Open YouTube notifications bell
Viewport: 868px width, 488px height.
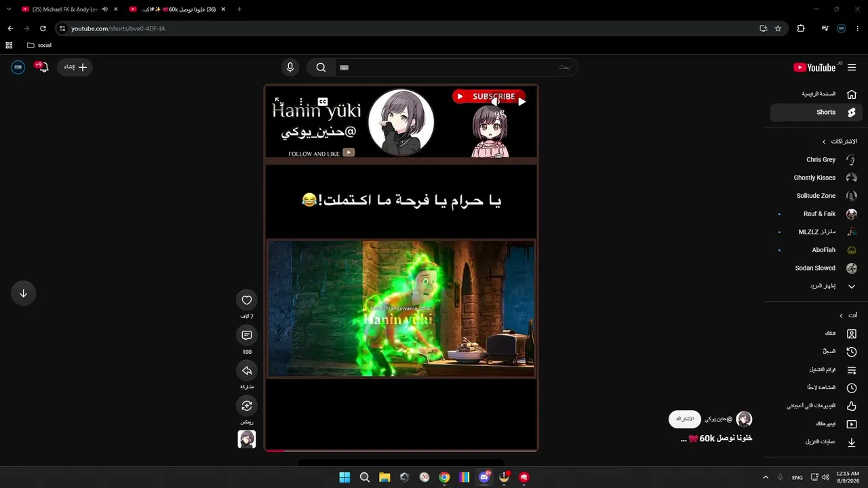43,67
